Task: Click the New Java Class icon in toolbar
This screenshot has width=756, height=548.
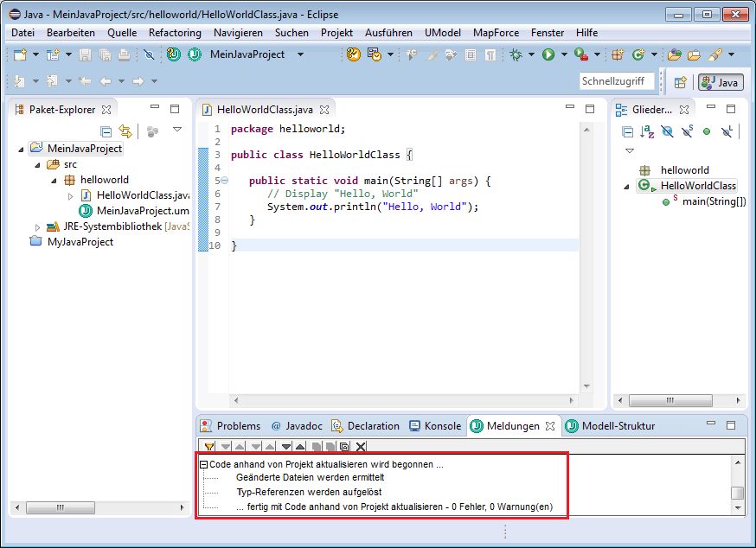Action: (639, 54)
